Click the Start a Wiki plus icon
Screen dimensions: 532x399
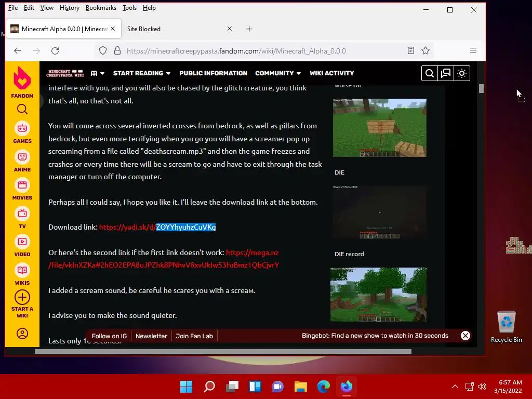pyautogui.click(x=22, y=298)
